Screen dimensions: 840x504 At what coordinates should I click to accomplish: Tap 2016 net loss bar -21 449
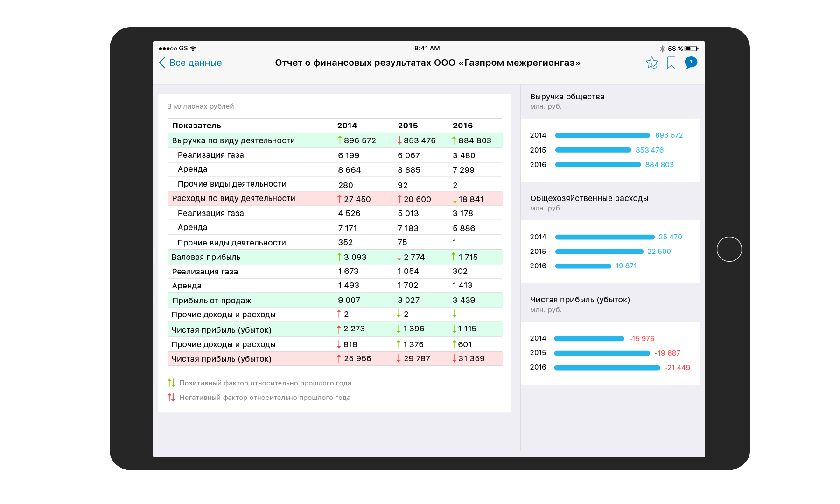point(607,368)
